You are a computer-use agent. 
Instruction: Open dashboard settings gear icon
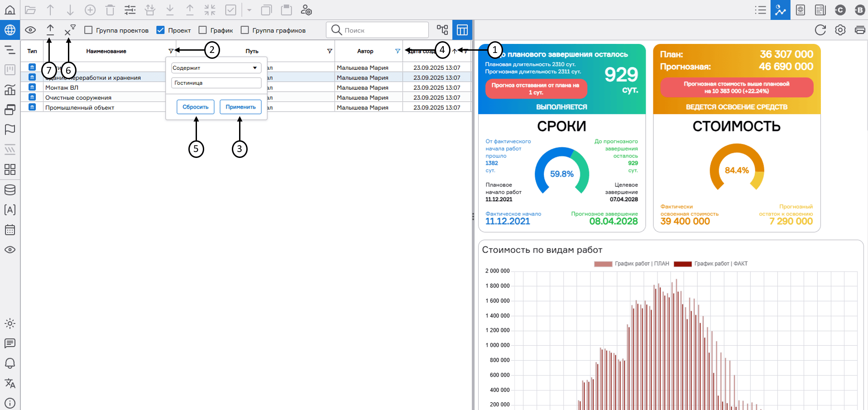click(840, 30)
